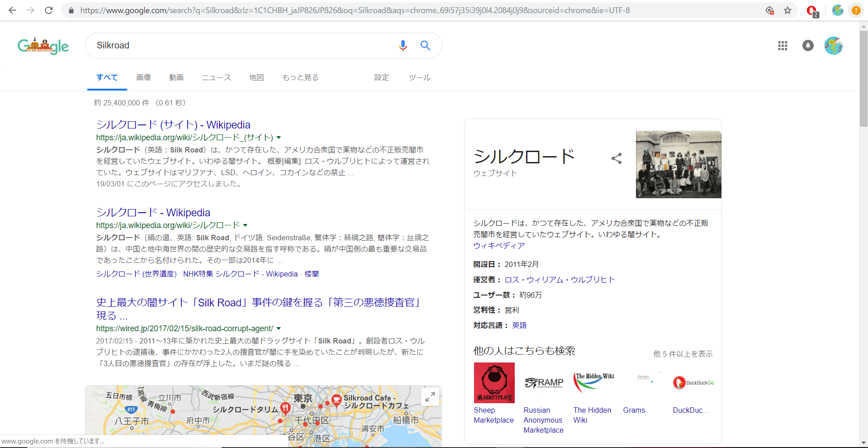The width and height of the screenshot is (868, 448).
Task: Open the Sheep Marketplace thumbnail
Action: pos(494,382)
